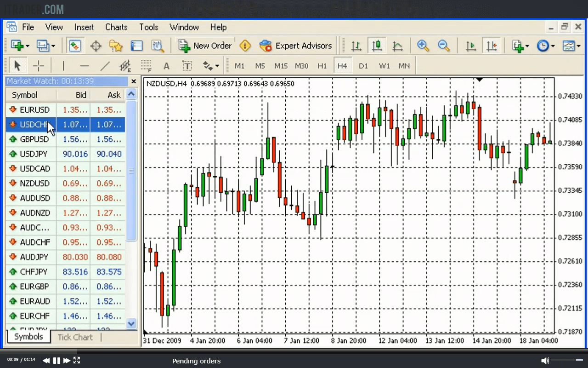Zoom in on the chart

[x=423, y=46]
